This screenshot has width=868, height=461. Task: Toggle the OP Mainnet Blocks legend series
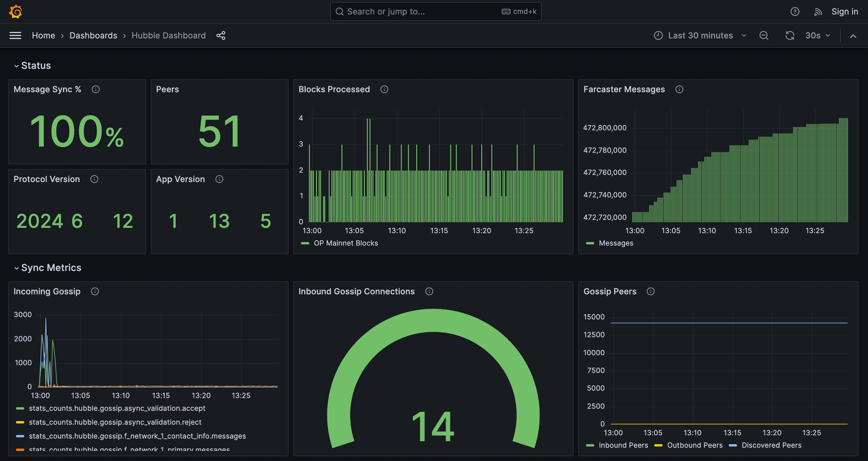click(346, 243)
